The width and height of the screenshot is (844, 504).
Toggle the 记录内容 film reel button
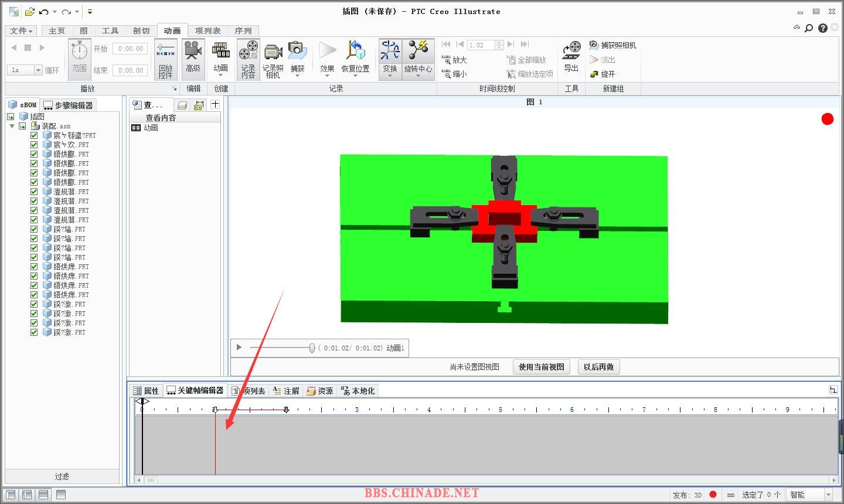[x=249, y=60]
